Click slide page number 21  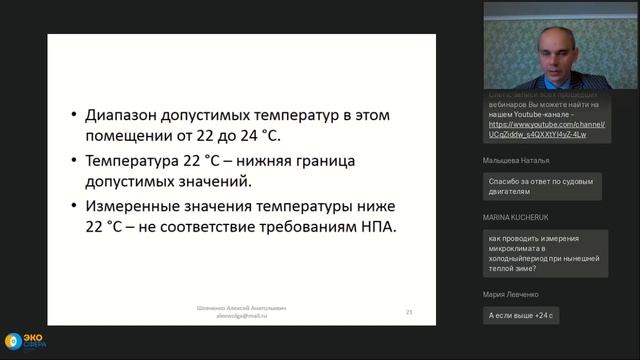pyautogui.click(x=409, y=312)
